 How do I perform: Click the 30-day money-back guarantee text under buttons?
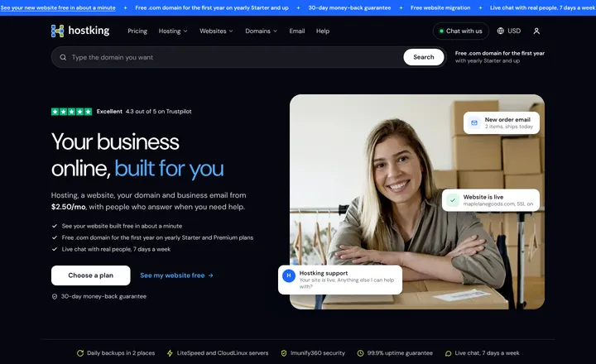[x=103, y=296]
